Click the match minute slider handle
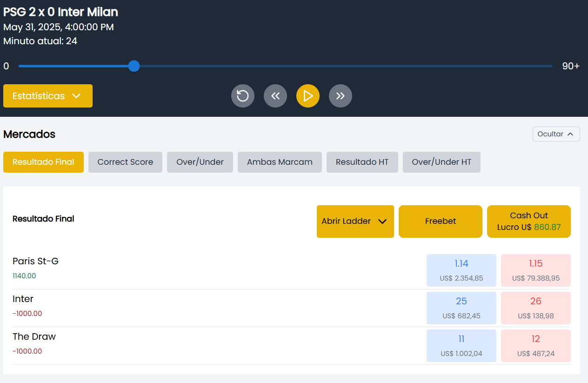 click(x=134, y=66)
